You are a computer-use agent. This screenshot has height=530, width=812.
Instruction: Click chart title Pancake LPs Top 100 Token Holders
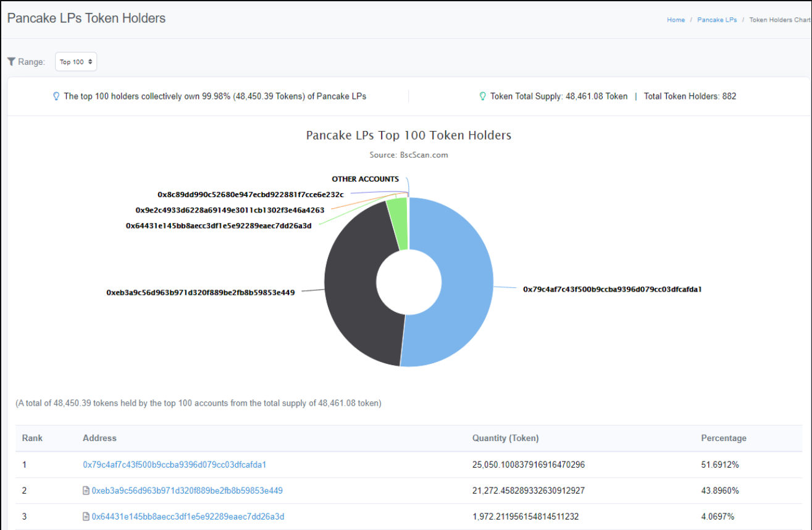click(409, 135)
